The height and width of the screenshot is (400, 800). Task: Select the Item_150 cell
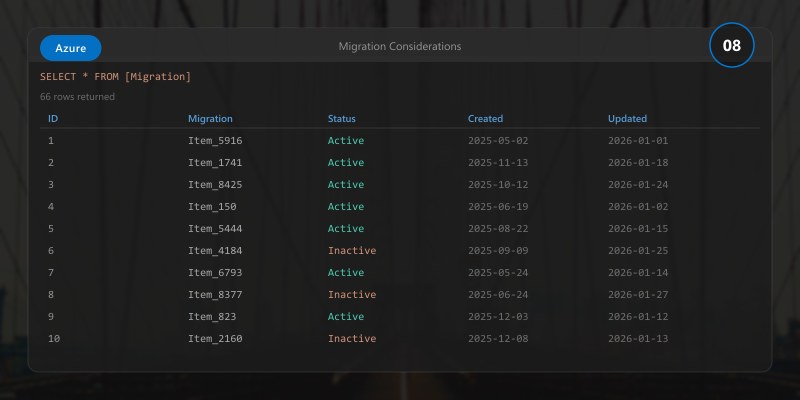tap(212, 206)
